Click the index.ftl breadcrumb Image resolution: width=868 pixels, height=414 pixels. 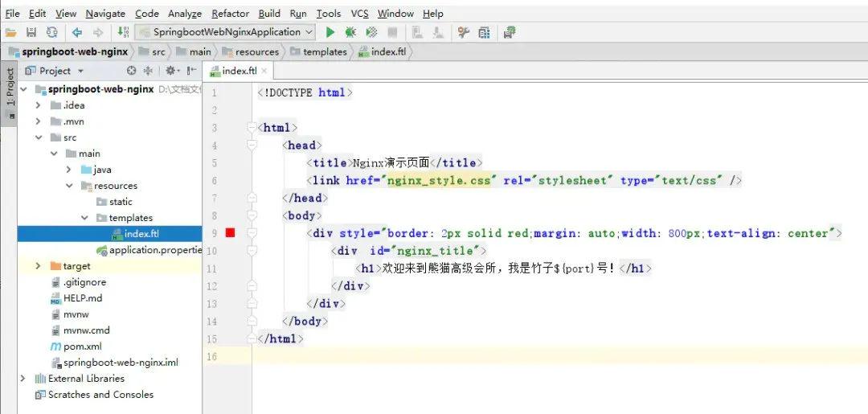click(x=383, y=52)
